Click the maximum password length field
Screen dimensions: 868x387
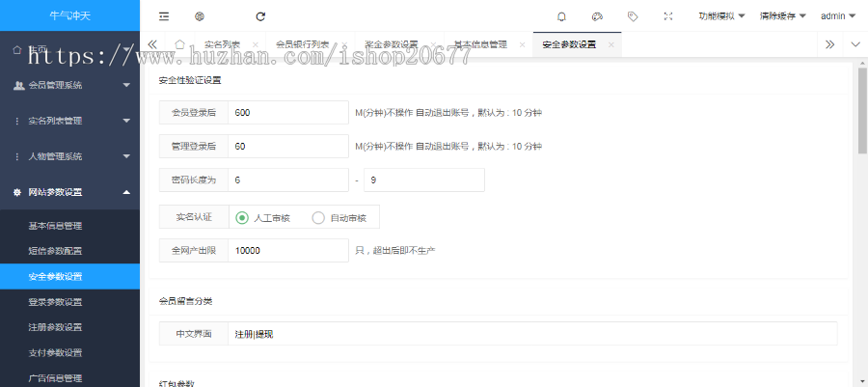pos(424,180)
